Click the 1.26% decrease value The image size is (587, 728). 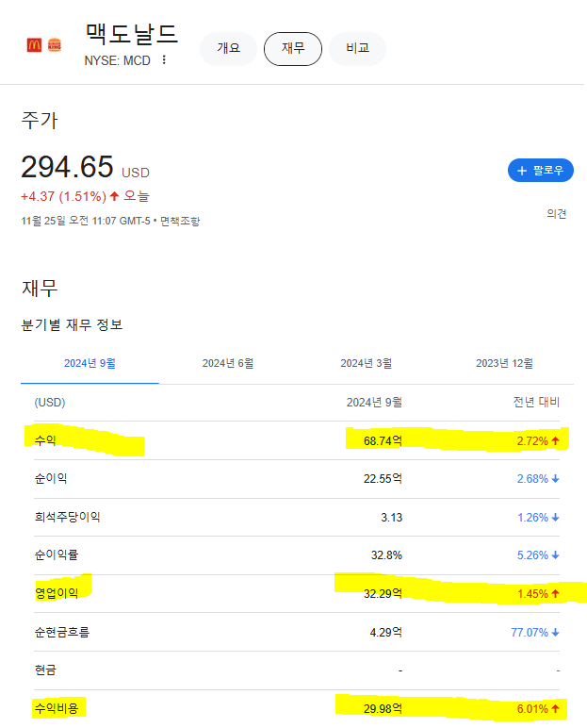click(538, 517)
